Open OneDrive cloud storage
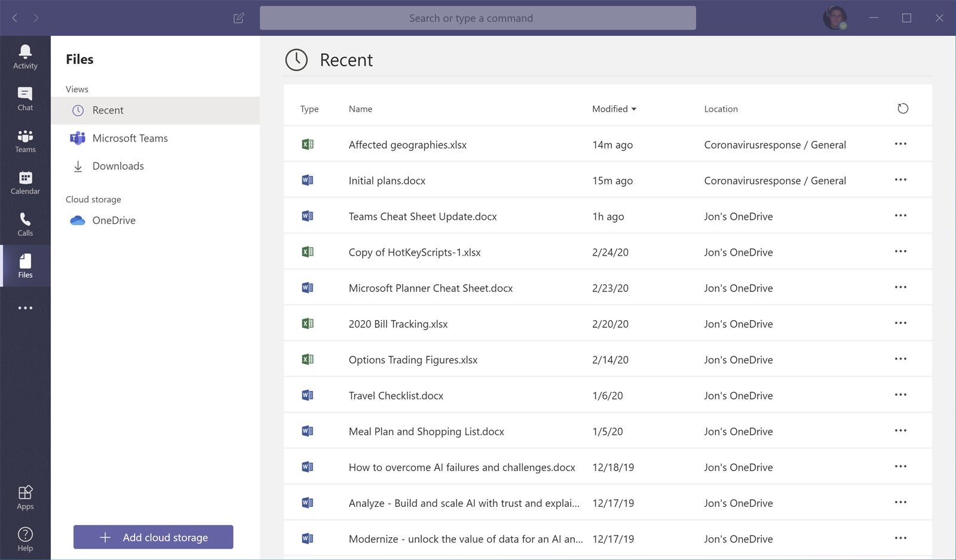 [155, 220]
